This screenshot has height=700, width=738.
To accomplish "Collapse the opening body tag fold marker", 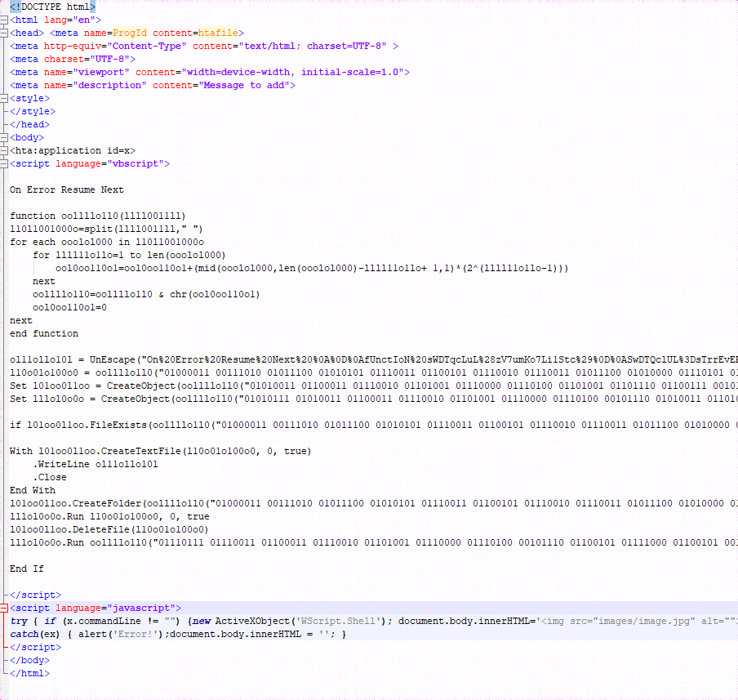I will [4, 137].
